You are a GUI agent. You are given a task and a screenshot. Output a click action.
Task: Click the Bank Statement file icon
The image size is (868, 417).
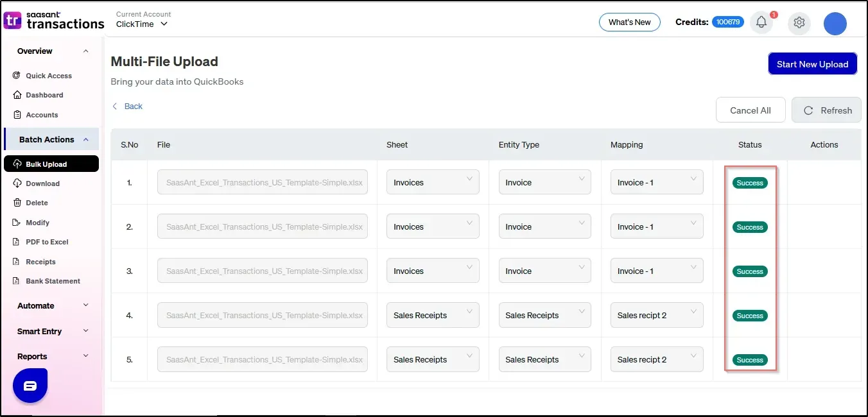17,281
